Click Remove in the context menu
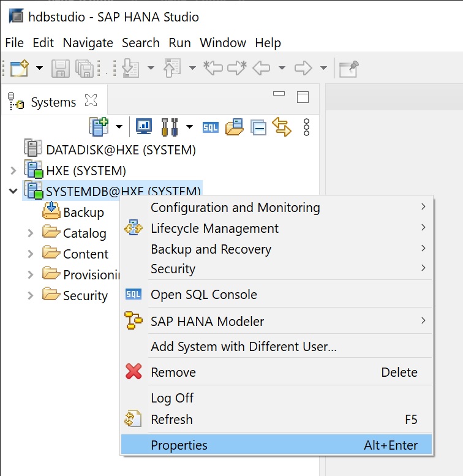 pyautogui.click(x=173, y=372)
